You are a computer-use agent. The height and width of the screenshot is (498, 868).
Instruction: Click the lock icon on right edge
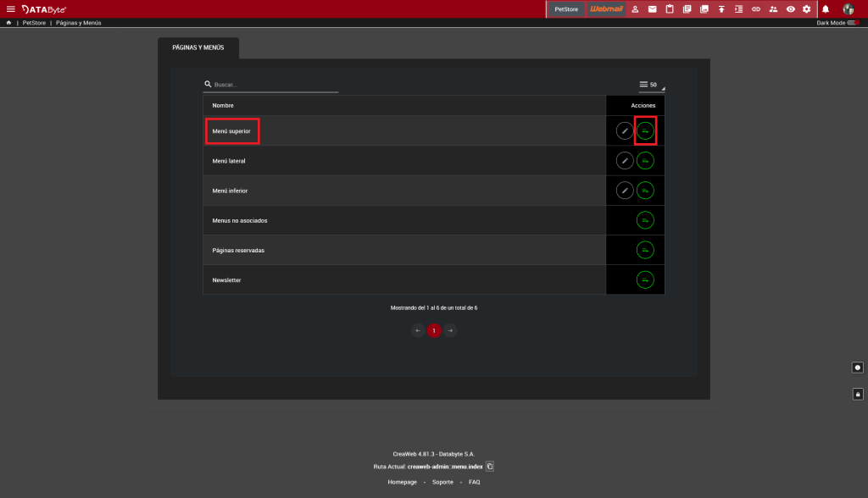[x=858, y=394]
